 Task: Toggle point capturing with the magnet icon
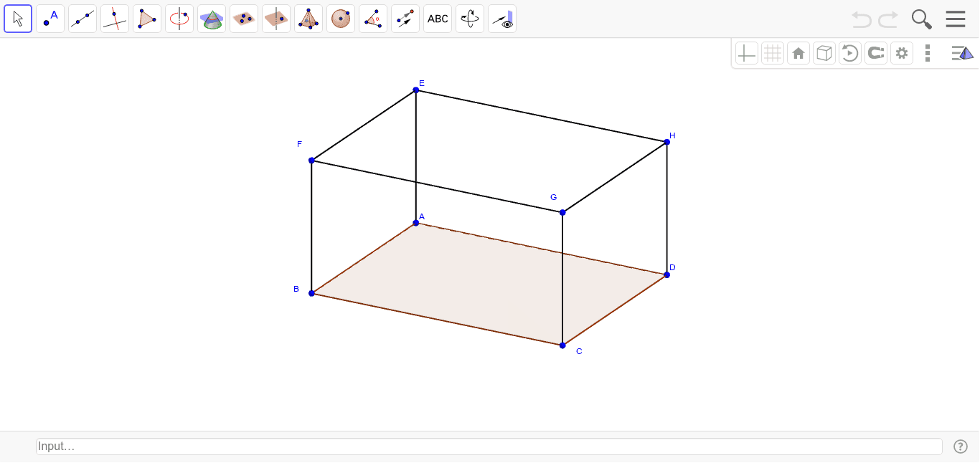876,52
